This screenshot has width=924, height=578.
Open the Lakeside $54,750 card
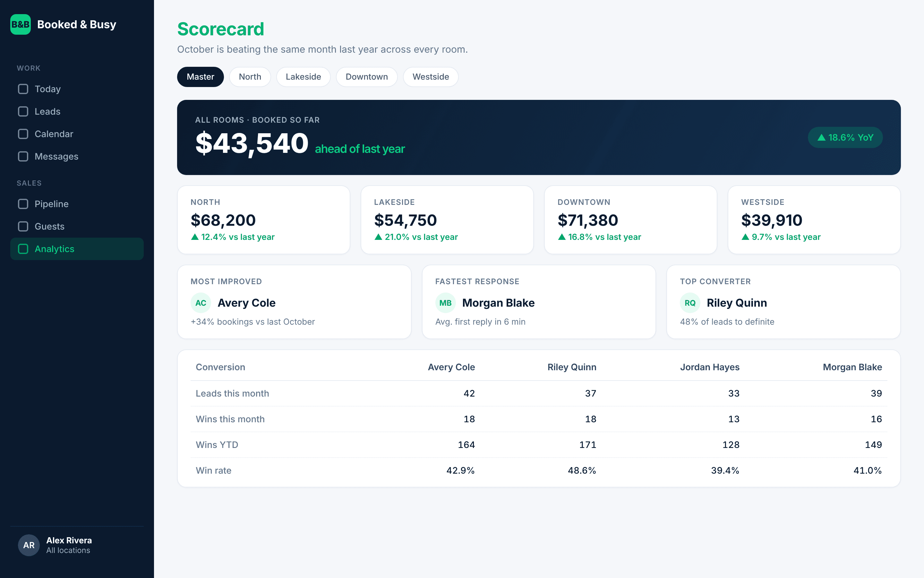447,220
